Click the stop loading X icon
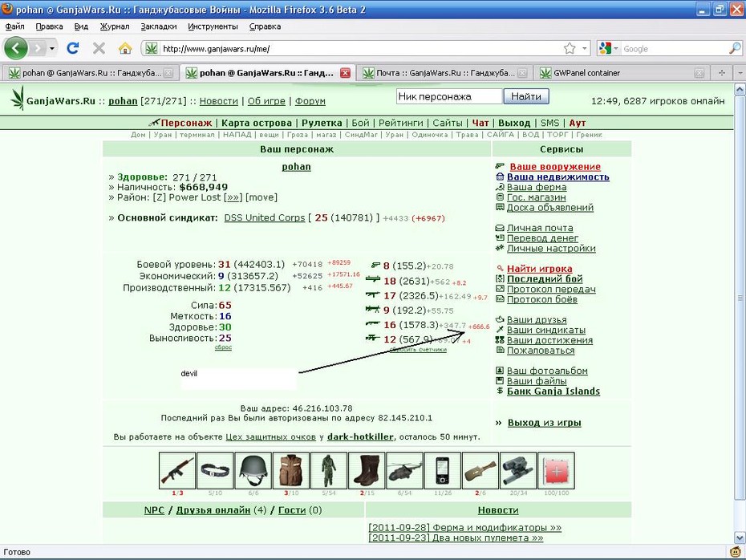This screenshot has width=746, height=560. click(99, 48)
